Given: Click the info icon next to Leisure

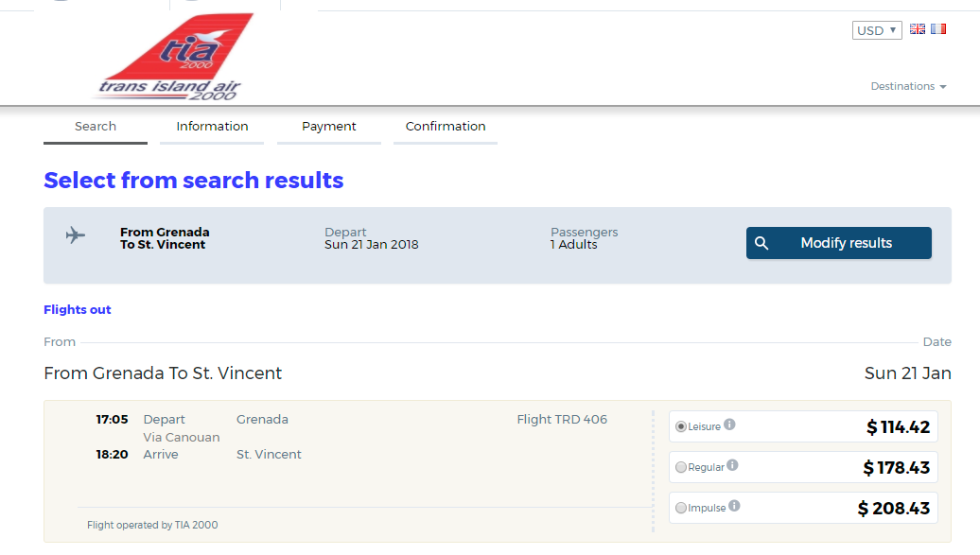Looking at the screenshot, I should 729,425.
